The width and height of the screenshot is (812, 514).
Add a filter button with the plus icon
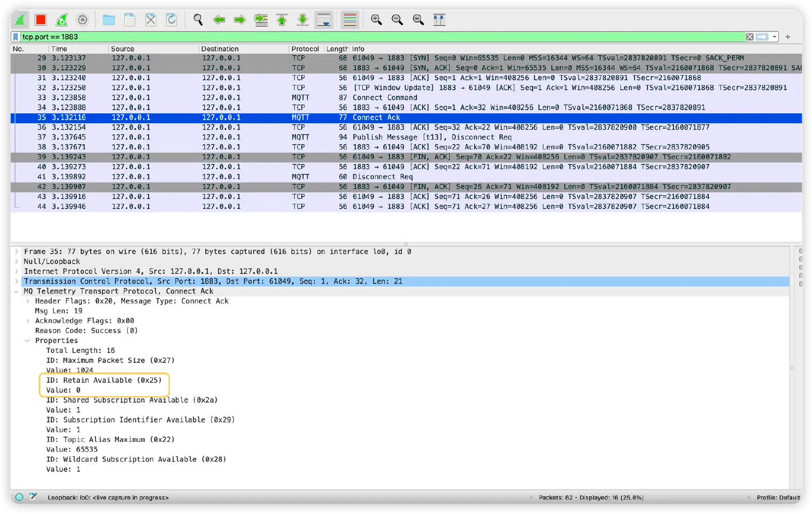787,37
